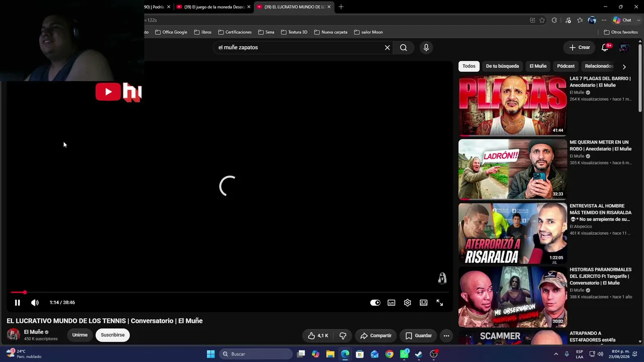Open the browser Settings and more menu
Viewport: 644px width, 362px height.
tap(604, 20)
